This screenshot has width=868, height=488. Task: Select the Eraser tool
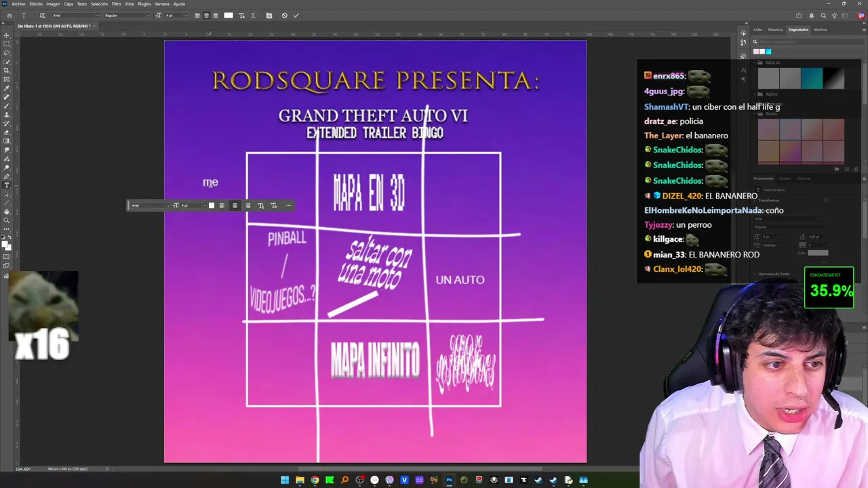point(7,132)
